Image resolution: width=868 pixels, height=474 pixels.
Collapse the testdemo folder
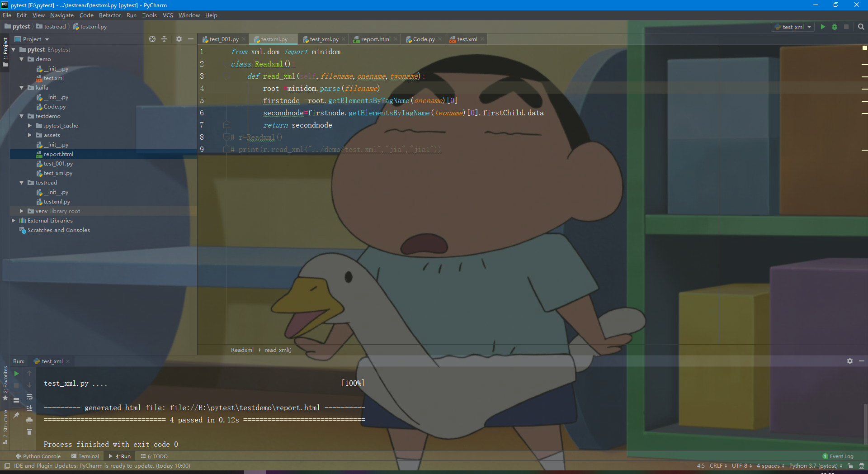tap(21, 116)
